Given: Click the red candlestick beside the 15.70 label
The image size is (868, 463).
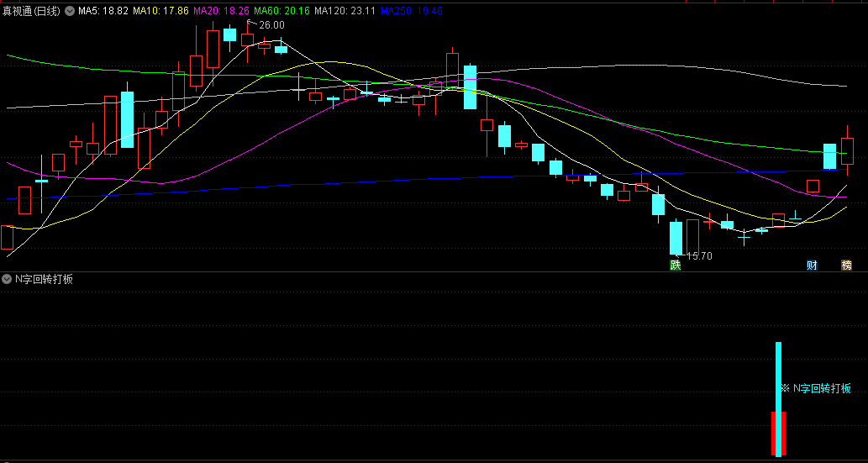Looking at the screenshot, I should tap(693, 237).
